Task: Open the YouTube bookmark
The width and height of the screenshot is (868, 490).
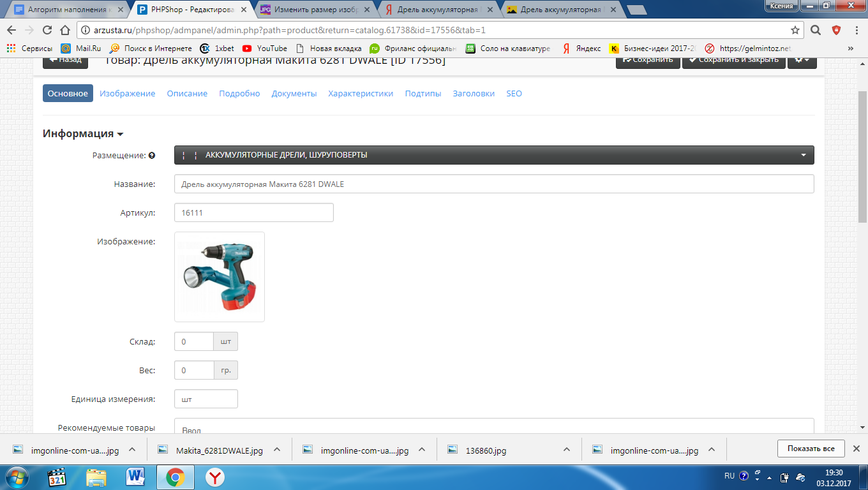Action: 265,48
